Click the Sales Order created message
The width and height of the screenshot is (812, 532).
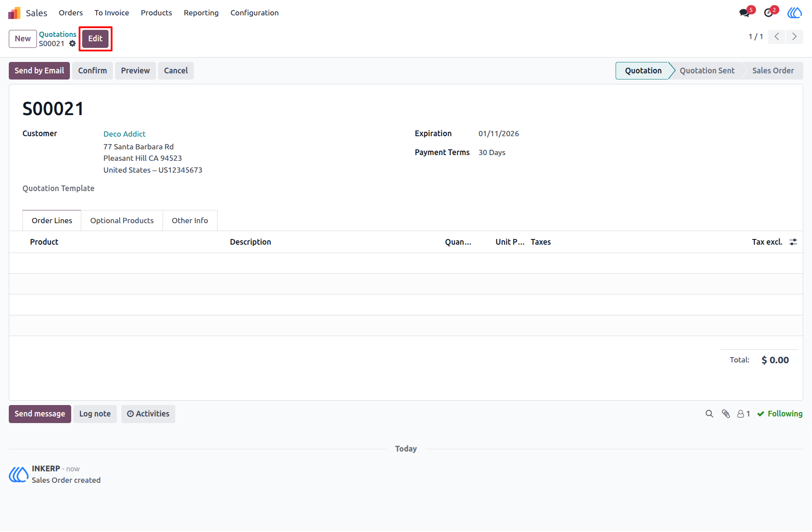tap(66, 480)
